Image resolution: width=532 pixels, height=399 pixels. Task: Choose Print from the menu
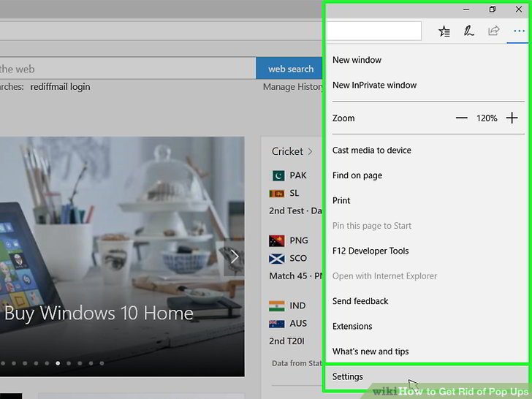click(341, 200)
